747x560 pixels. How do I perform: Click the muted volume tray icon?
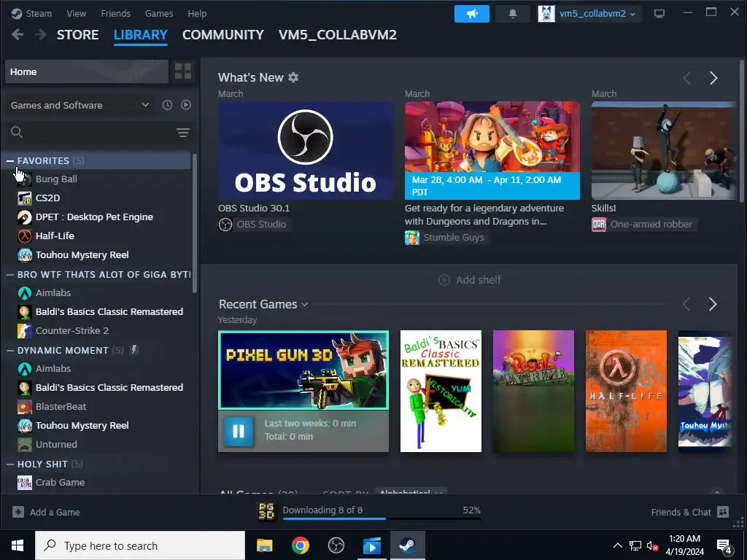tap(653, 545)
